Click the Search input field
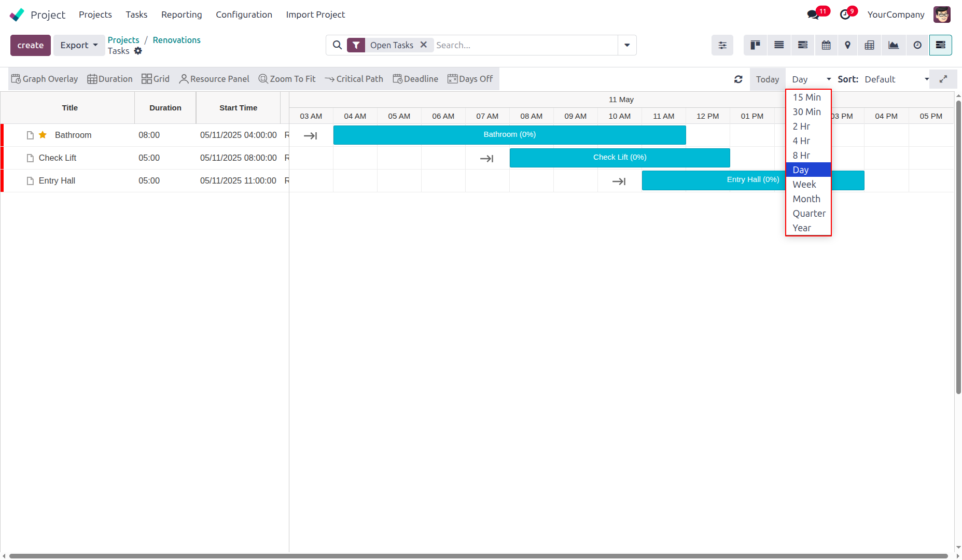The width and height of the screenshot is (962, 560). [x=524, y=45]
